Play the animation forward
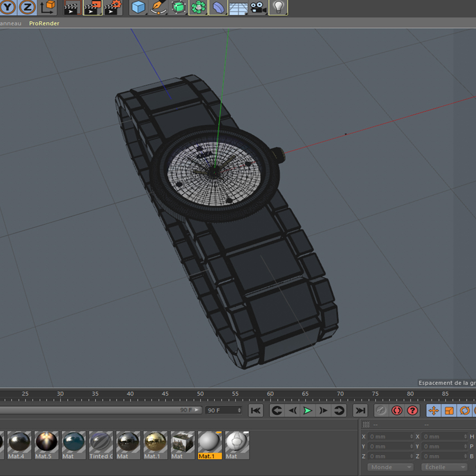 (308, 411)
